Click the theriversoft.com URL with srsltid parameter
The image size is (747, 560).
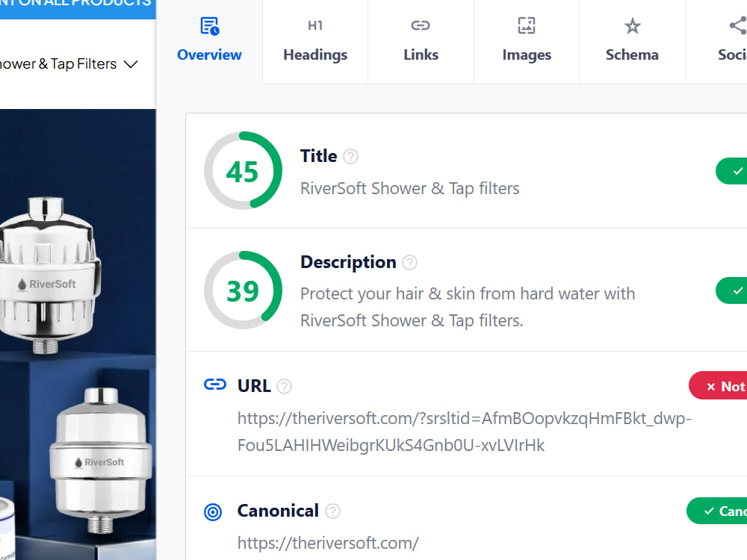pos(465,432)
